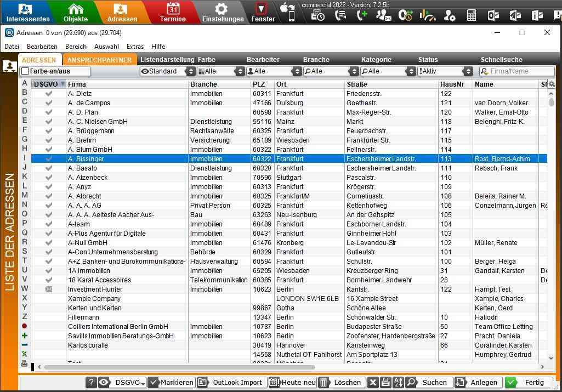
Task: Switch to the ANSPRECHPARTNER tab
Action: coord(99,60)
